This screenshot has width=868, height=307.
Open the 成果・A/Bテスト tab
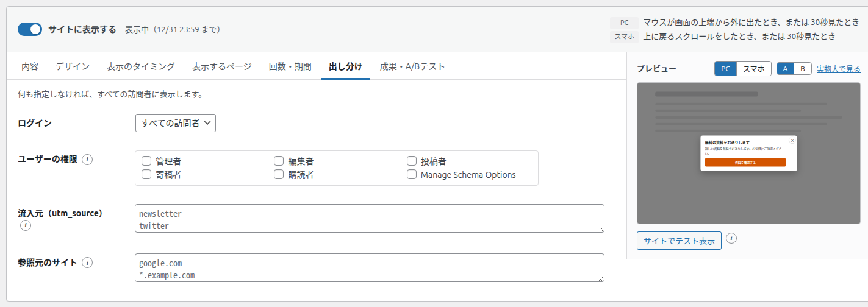412,66
